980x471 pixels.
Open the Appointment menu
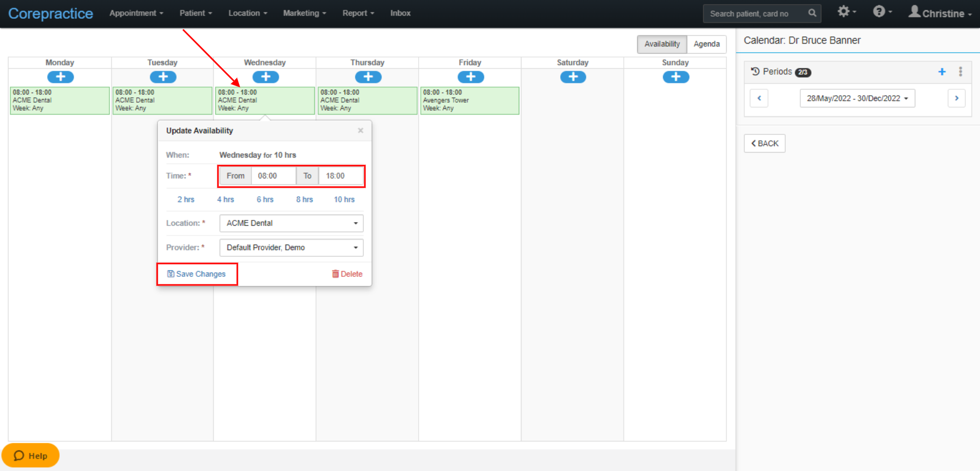136,13
